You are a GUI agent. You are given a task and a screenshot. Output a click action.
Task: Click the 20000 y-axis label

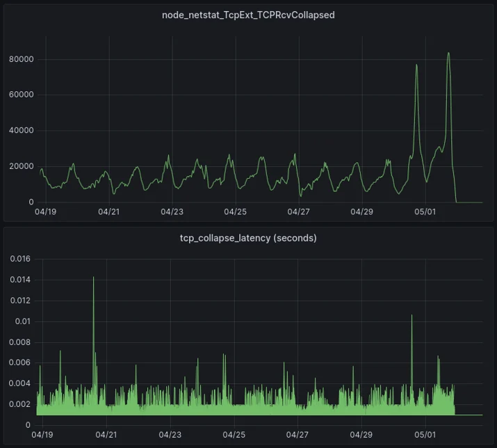tap(22, 166)
